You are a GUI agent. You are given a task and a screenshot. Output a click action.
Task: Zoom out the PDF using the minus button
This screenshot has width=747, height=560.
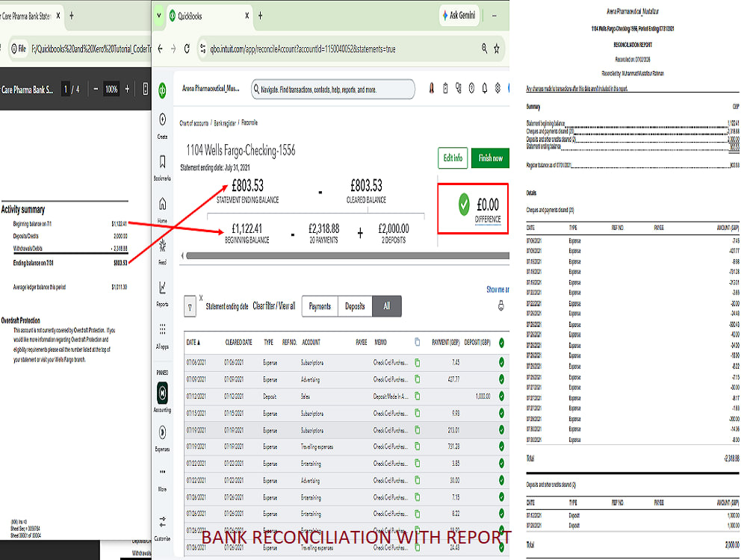[x=96, y=89]
